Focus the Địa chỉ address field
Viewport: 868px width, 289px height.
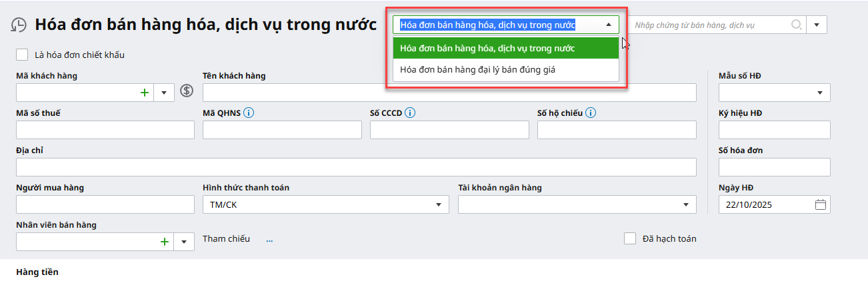(x=356, y=167)
